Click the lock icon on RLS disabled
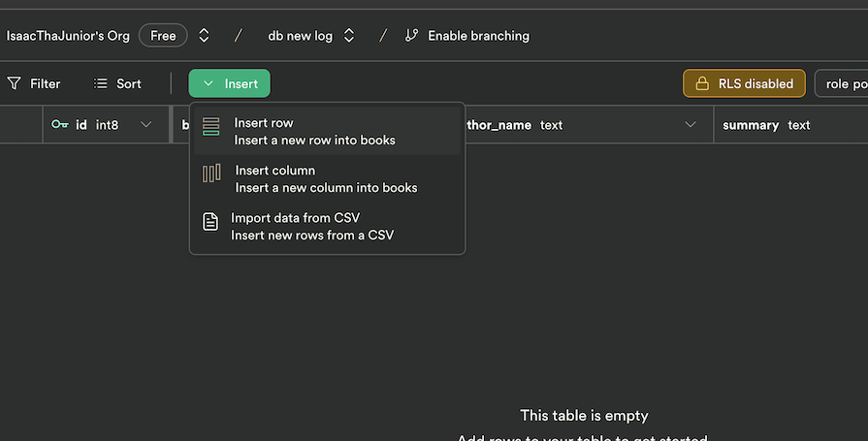 point(702,84)
